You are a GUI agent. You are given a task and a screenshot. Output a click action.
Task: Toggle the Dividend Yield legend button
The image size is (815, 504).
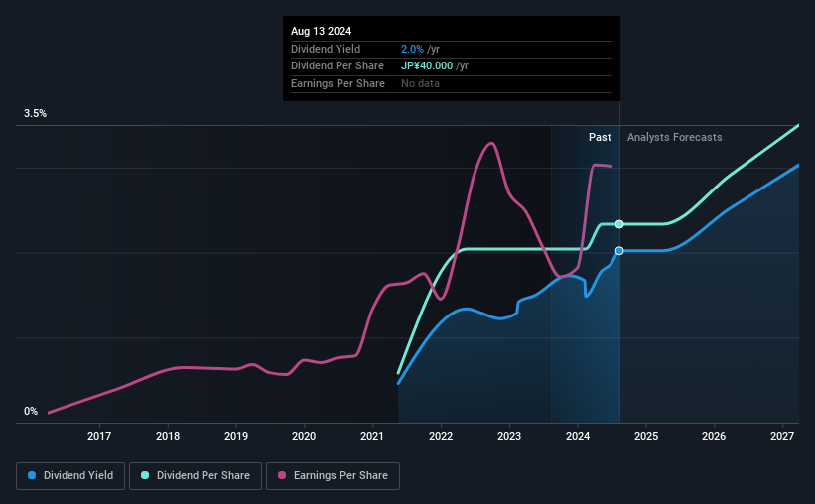(70, 476)
